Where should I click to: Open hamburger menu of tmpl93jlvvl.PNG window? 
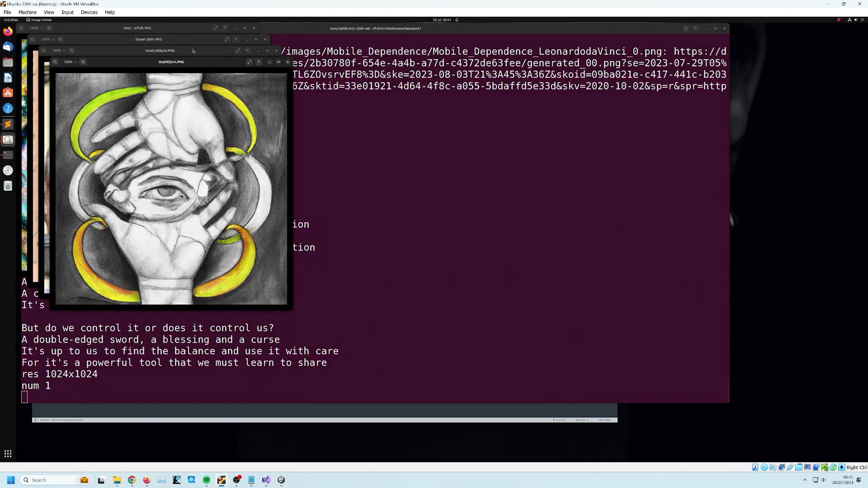coord(259,62)
